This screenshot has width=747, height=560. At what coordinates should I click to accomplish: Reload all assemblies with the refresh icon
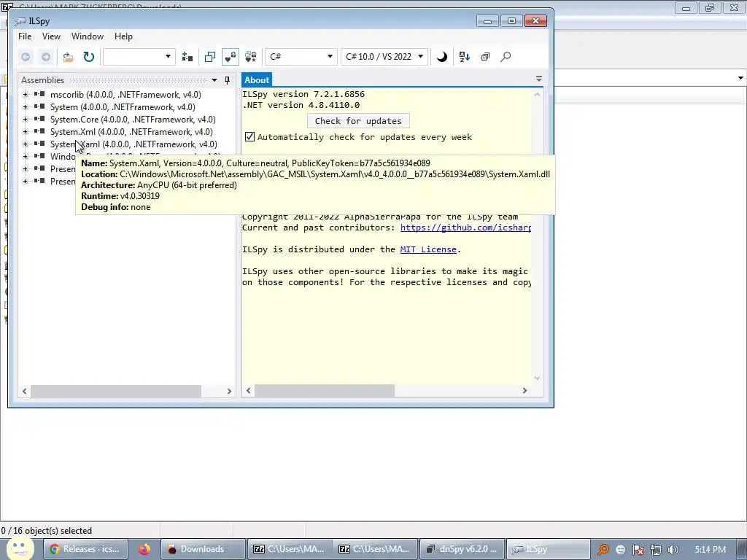tap(88, 57)
